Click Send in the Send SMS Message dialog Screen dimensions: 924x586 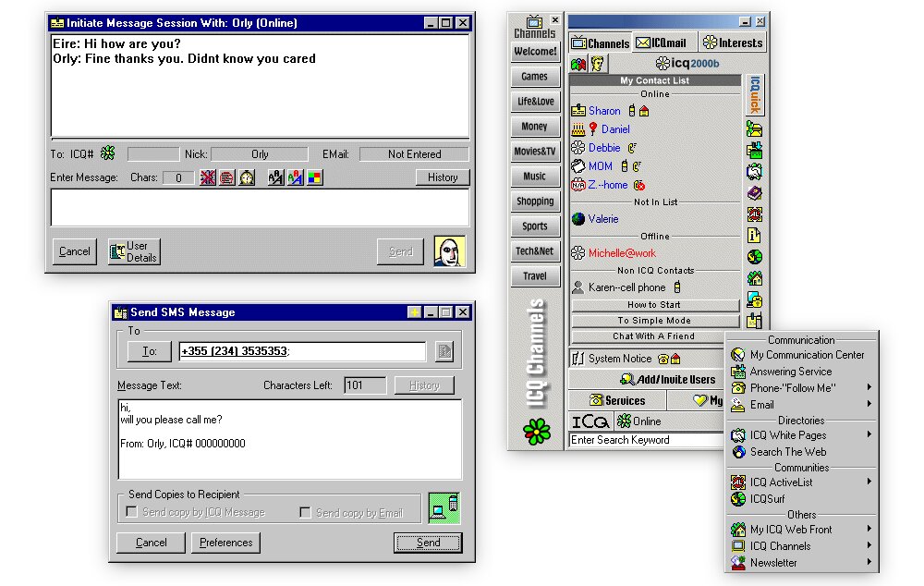(428, 543)
